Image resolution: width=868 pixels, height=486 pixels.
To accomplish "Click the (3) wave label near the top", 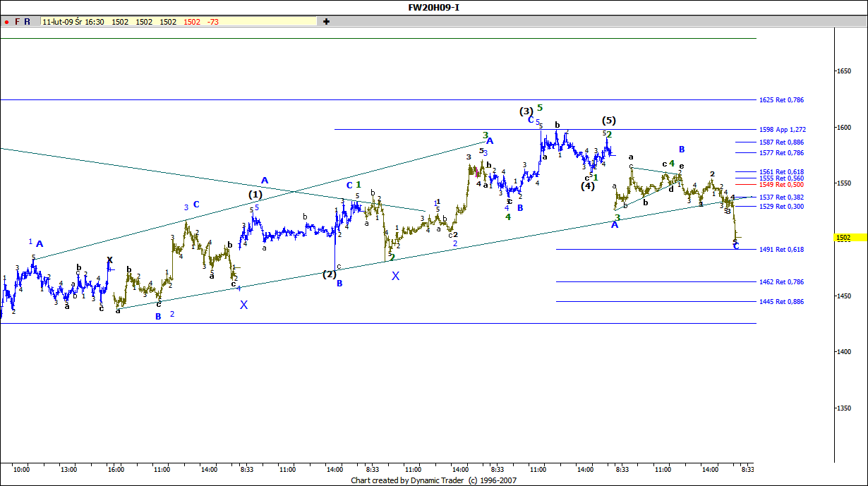I will (526, 111).
